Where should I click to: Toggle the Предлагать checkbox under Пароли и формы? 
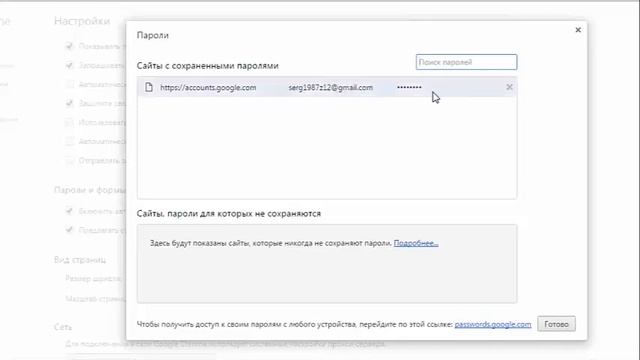pyautogui.click(x=69, y=230)
